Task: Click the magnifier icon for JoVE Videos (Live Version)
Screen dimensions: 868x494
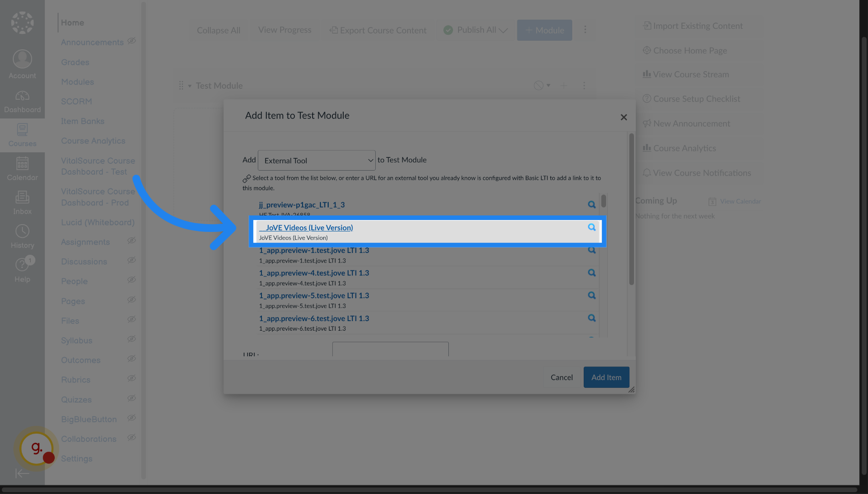Action: 591,227
